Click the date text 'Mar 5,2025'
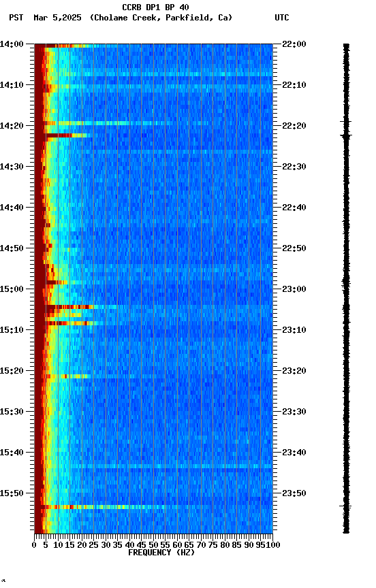Viewport: 376px width, 588px height. [x=57, y=18]
